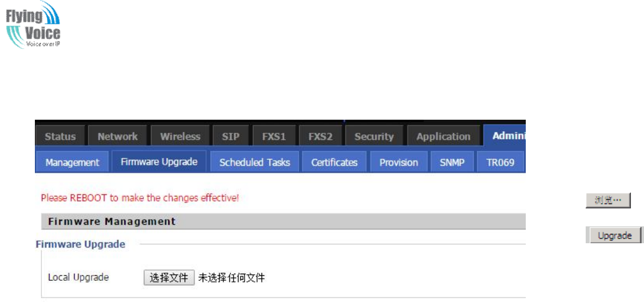The width and height of the screenshot is (644, 302).
Task: Open the SNMP settings tab
Action: pos(452,162)
